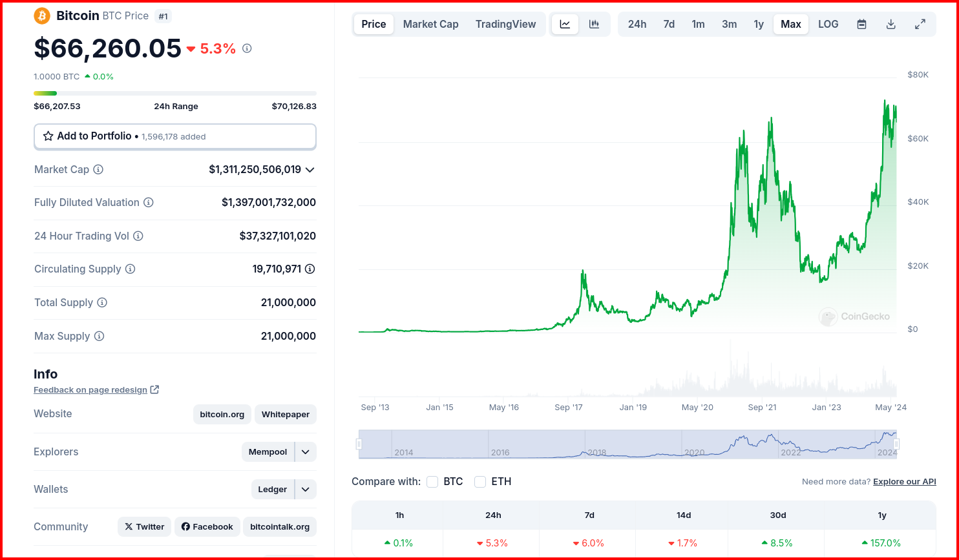Expand chart to fullscreen
This screenshot has width=959, height=560.
click(x=920, y=25)
